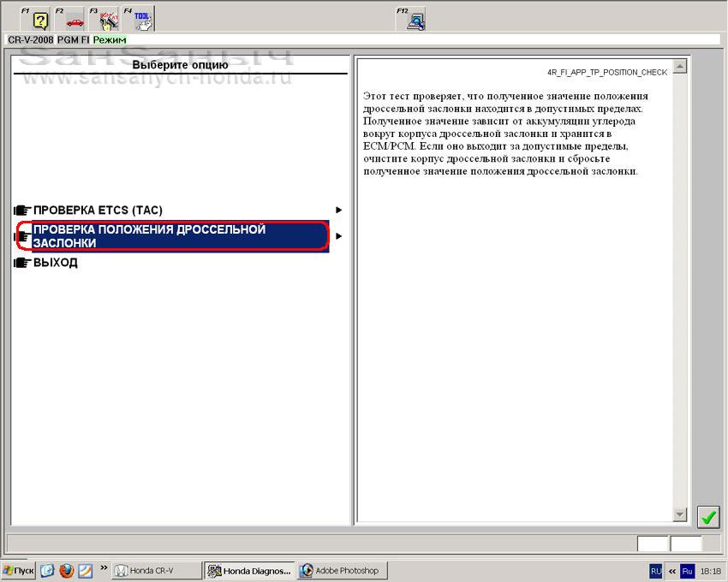The width and height of the screenshot is (728, 582).
Task: Click the F1 help question mark icon
Action: (x=40, y=21)
